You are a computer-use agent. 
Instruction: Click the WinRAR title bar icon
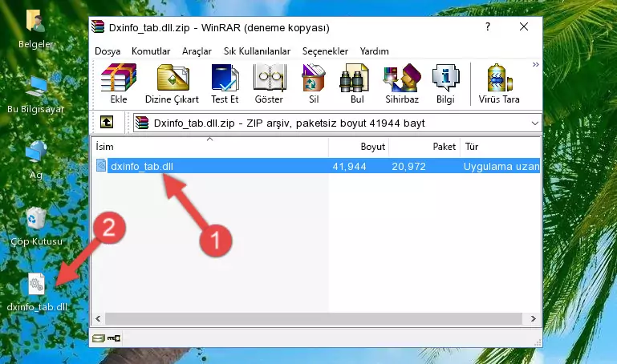coord(98,26)
